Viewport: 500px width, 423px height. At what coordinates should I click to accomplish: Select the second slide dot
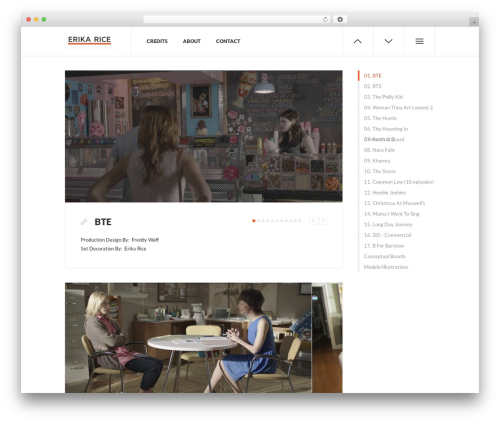pyautogui.click(x=258, y=221)
